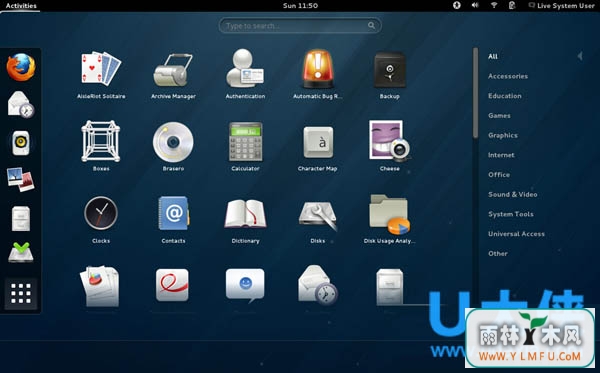Viewport: 600px width, 373px height.
Task: Open the volume indicator in top bar
Action: (x=475, y=5)
